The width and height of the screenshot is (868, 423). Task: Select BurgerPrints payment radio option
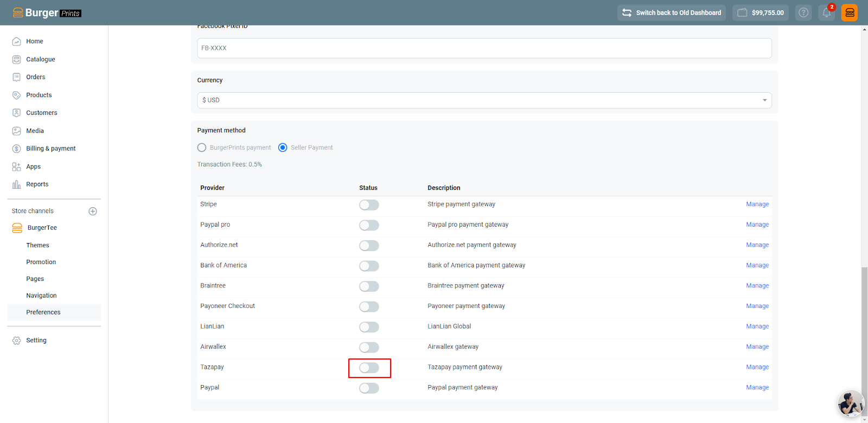coord(202,148)
